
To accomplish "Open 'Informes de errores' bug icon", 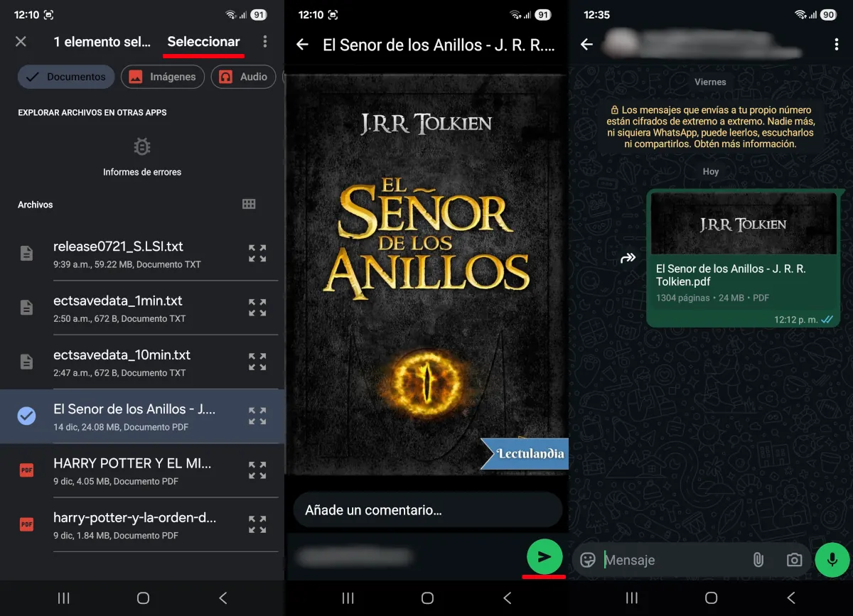I will coord(141,146).
